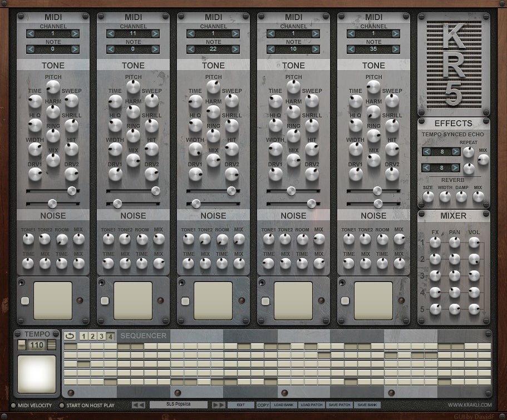
Task: Click the reverb SIZE knob in the Effects panel
Action: click(428, 196)
